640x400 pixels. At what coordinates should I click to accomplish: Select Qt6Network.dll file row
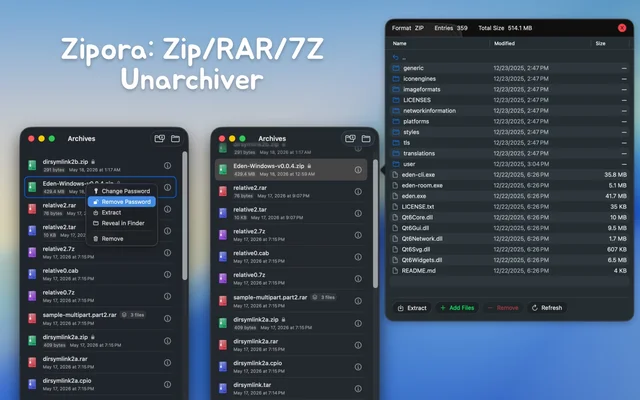point(509,239)
